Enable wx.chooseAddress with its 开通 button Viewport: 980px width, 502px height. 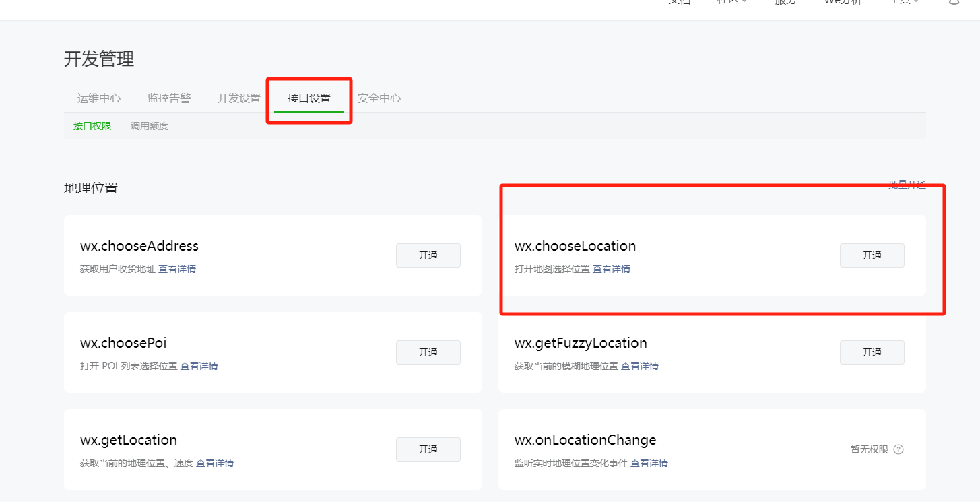tap(428, 255)
